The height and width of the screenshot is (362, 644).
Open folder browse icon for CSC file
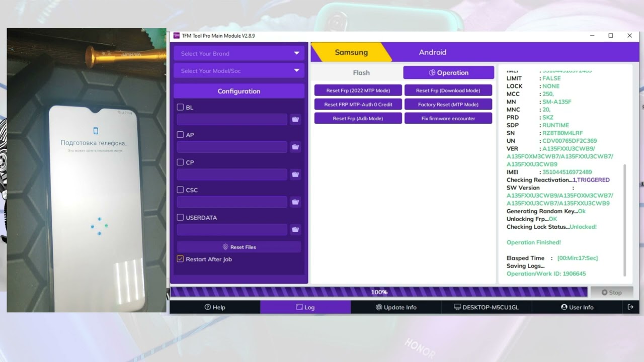295,202
